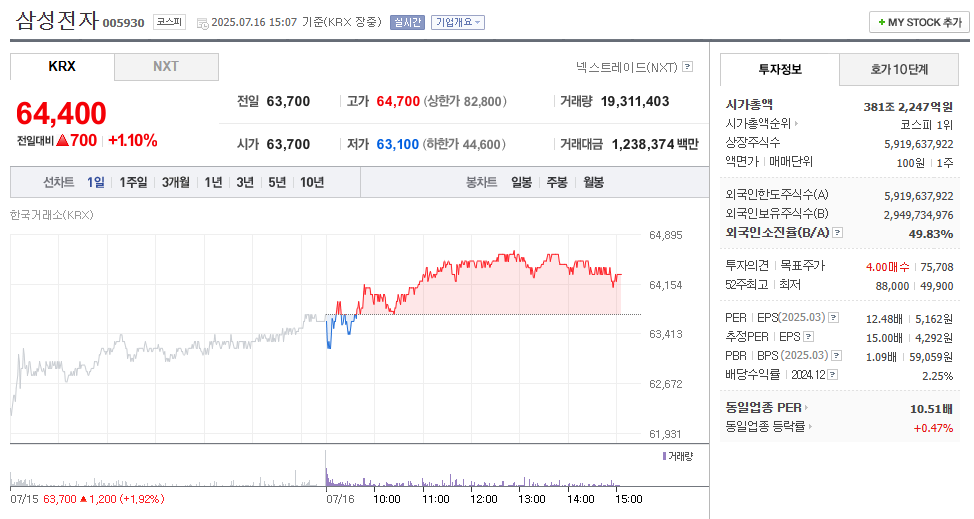Image resolution: width=974 pixels, height=519 pixels.
Task: Click the current price 64,400
Action: coord(61,114)
